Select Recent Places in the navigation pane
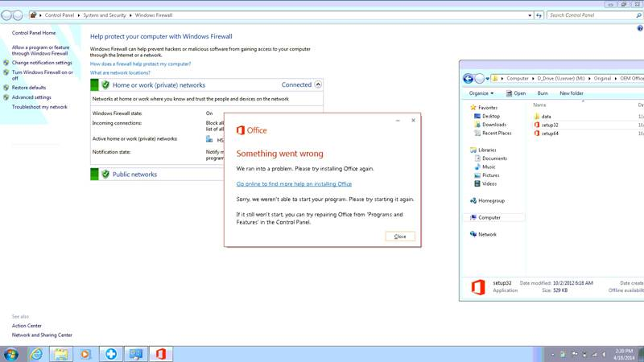 497,133
